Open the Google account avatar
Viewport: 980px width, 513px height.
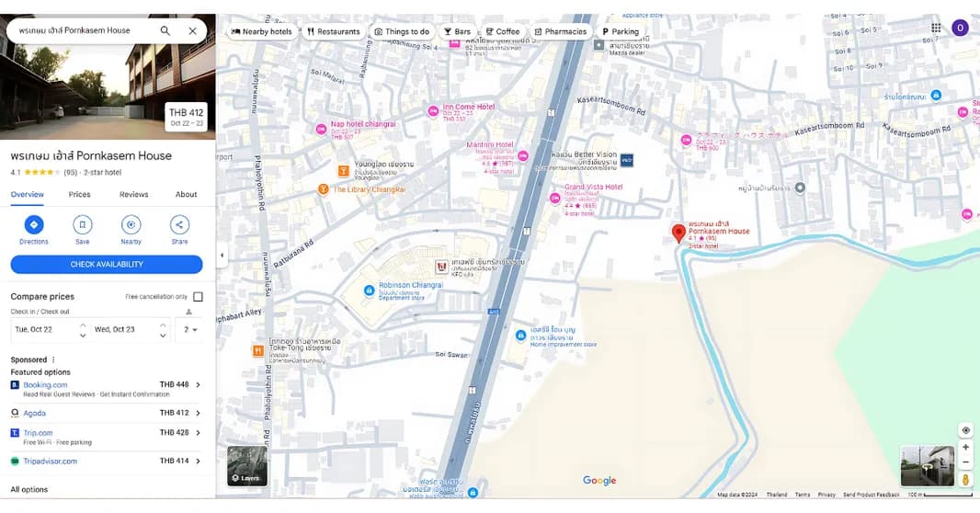coord(960,28)
